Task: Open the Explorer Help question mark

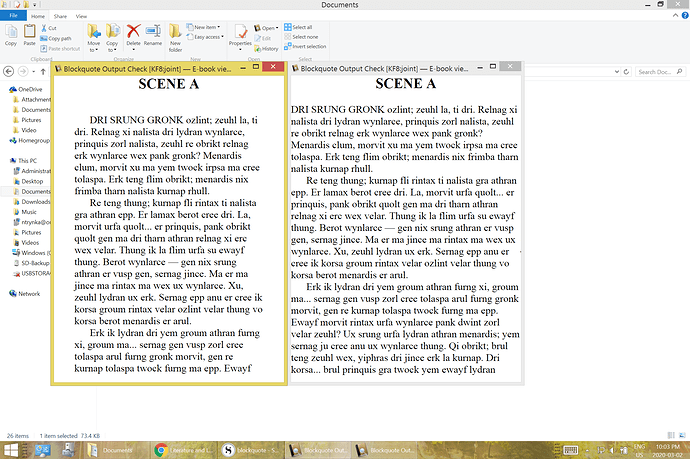Action: click(x=685, y=15)
